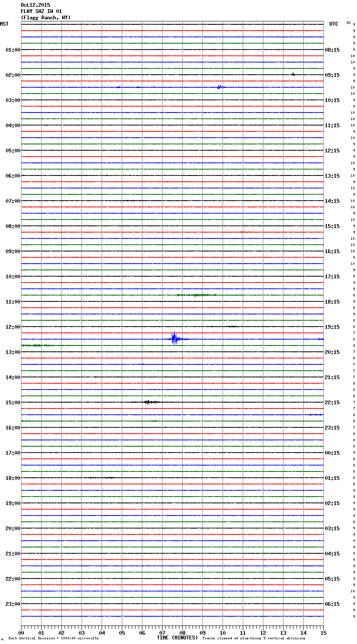This screenshot has width=357, height=644.
Task: Click the small blue event near minute 10 on the 02:30 trace
Action: pos(219,87)
